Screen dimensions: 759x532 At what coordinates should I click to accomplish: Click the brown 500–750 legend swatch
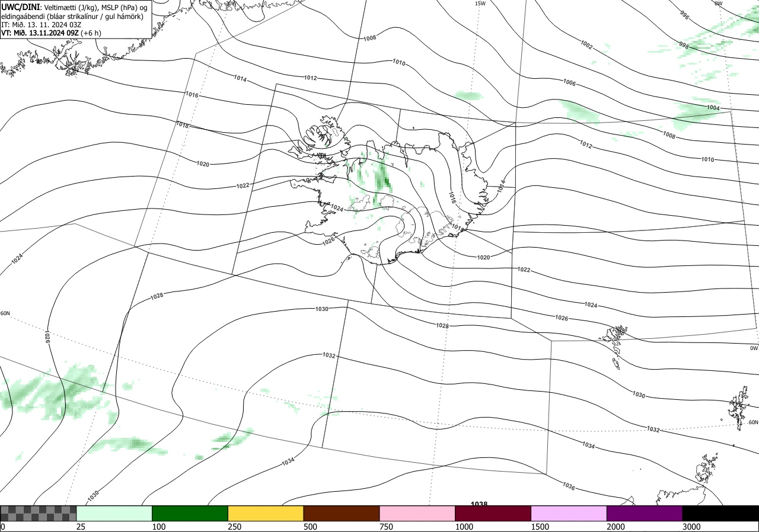tap(342, 513)
